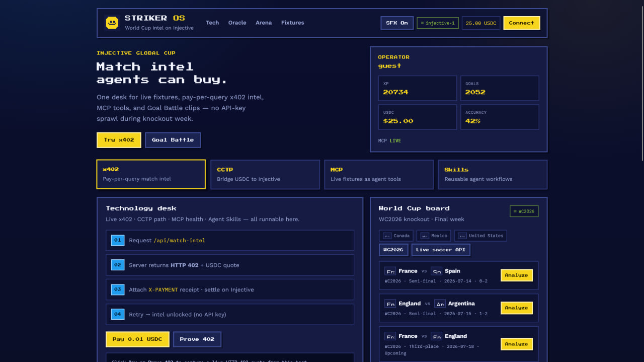
Task: Click the MCP LIVE status text
Action: tap(389, 140)
